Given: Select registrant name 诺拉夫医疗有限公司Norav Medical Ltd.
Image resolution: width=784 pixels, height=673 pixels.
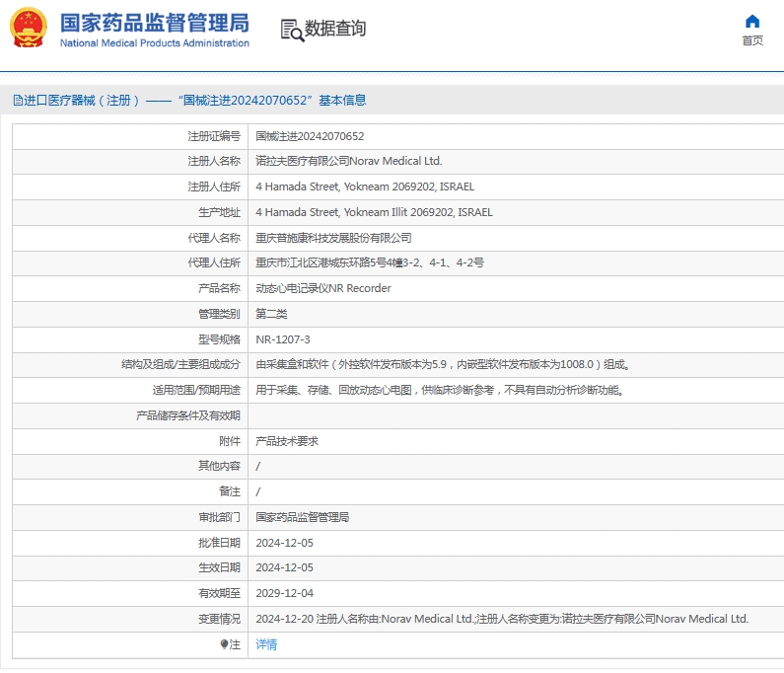Looking at the screenshot, I should tap(348, 161).
